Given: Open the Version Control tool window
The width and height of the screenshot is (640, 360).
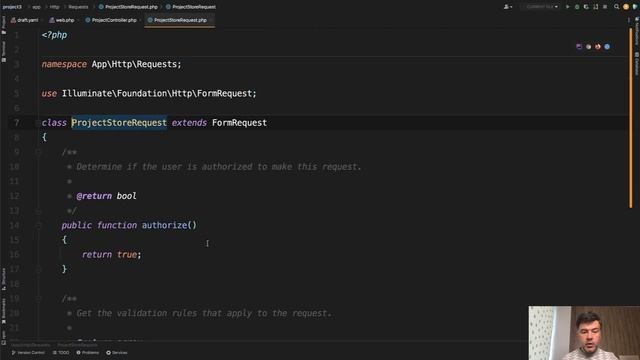Looking at the screenshot, I should 28,353.
